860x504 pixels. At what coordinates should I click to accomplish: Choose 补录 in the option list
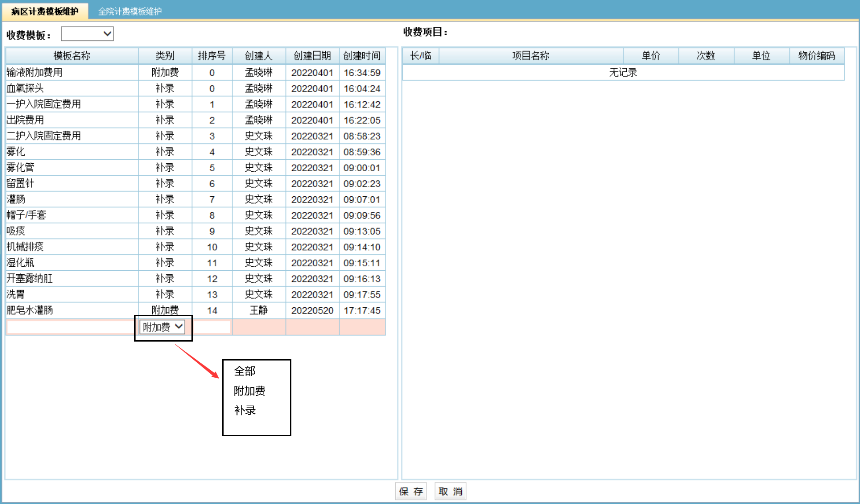[x=245, y=410]
